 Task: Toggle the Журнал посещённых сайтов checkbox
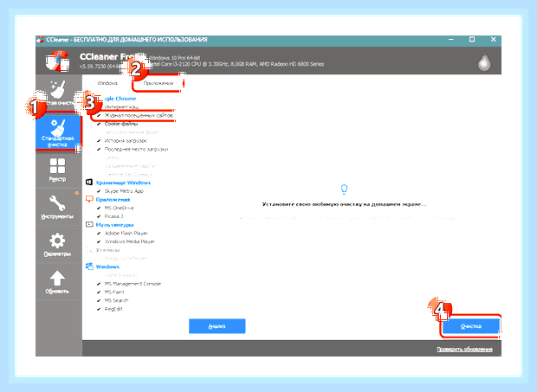pyautogui.click(x=99, y=116)
